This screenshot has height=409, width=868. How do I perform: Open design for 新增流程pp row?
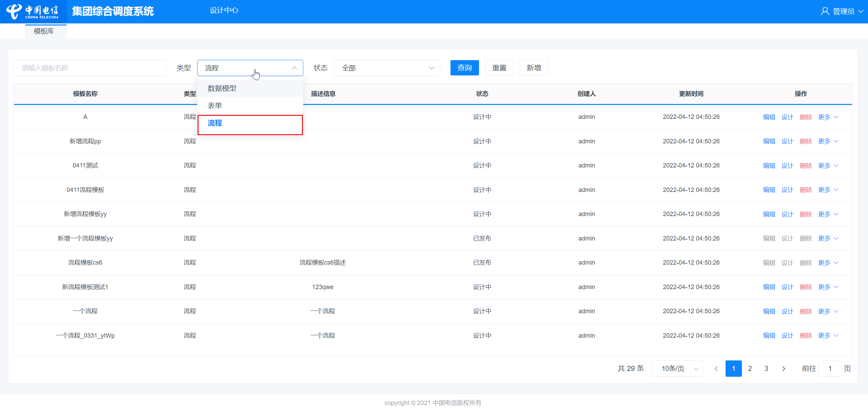click(787, 141)
